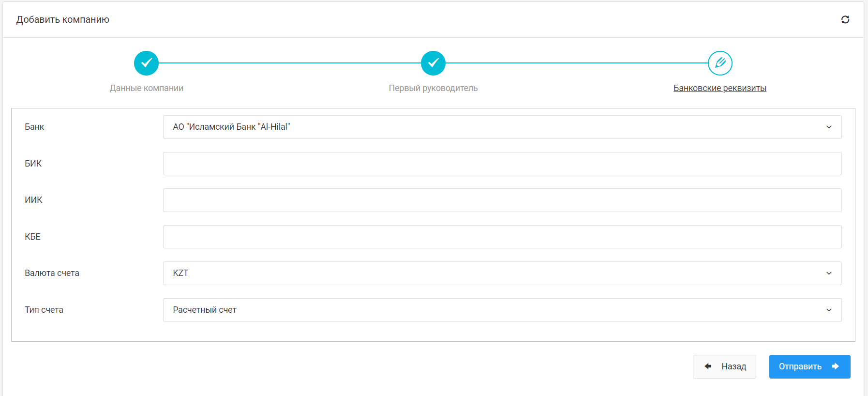Click the refresh icon in the header

[845, 19]
